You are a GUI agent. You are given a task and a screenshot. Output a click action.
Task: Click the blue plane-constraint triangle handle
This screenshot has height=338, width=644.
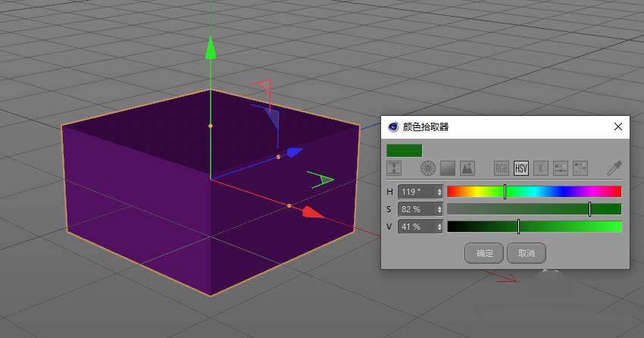point(274,119)
